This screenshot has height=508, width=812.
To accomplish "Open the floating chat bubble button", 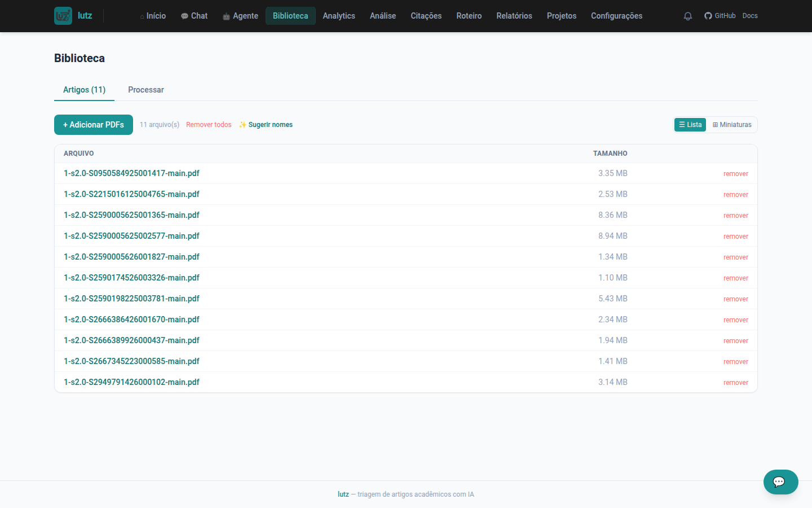I will pyautogui.click(x=781, y=482).
